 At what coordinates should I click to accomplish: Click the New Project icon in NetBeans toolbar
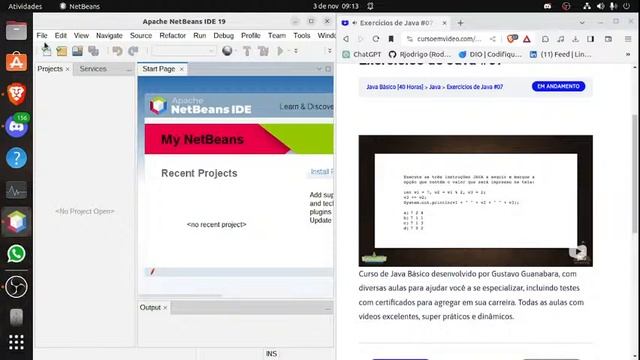(x=62, y=51)
